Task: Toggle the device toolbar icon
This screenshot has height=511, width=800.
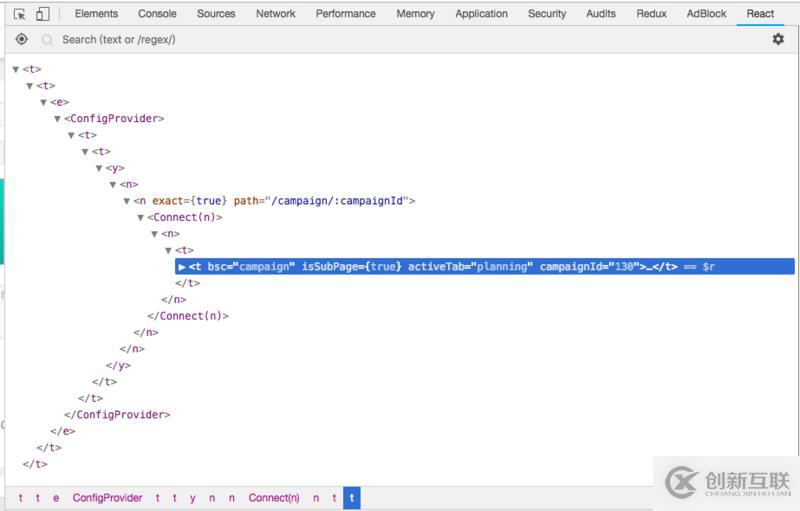Action: pos(43,14)
